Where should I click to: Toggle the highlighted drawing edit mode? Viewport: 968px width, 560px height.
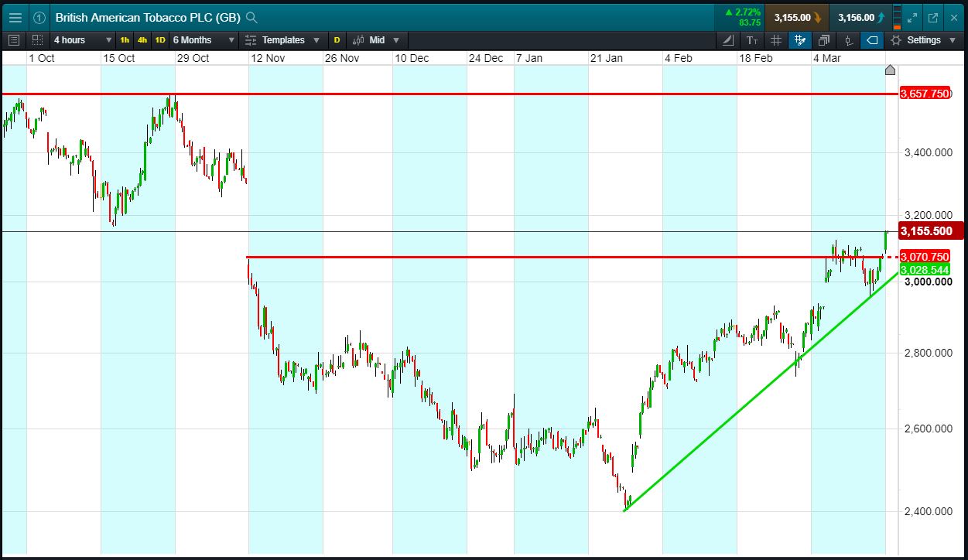(800, 40)
